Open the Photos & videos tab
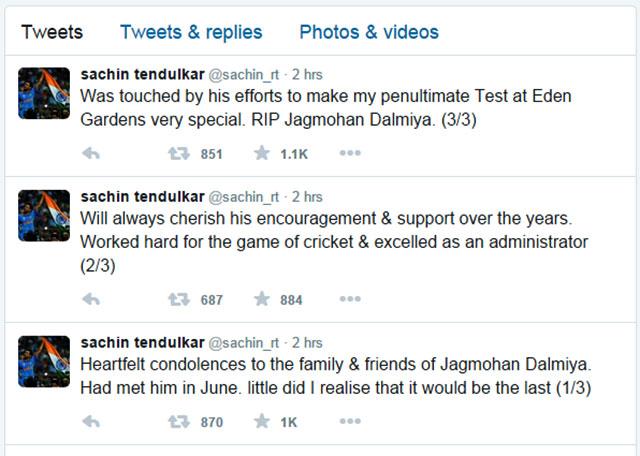The image size is (640, 456). tap(369, 32)
